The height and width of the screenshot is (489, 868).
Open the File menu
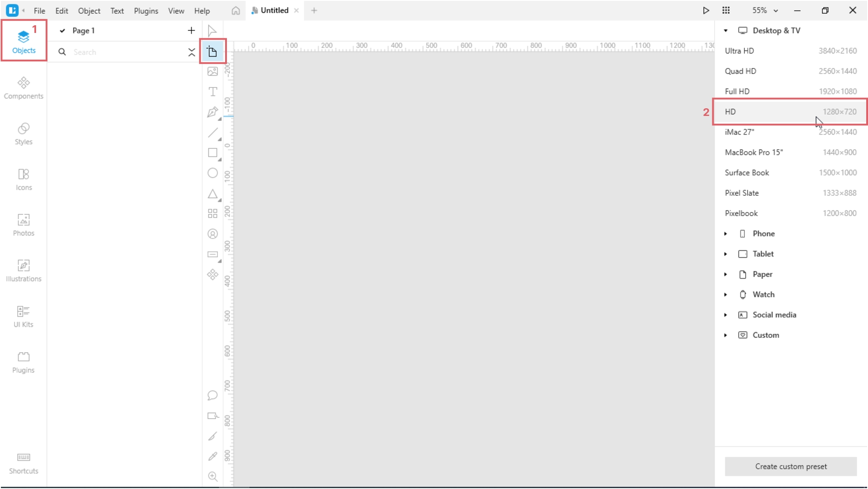tap(39, 11)
